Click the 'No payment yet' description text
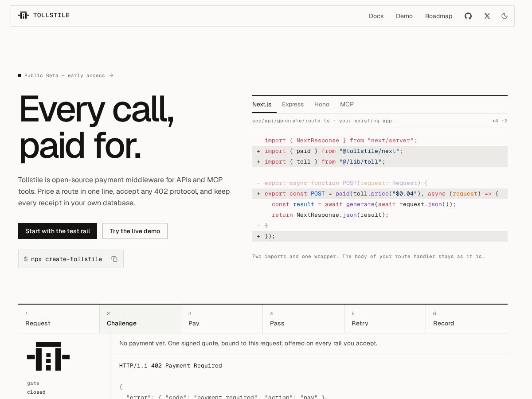 [x=248, y=343]
